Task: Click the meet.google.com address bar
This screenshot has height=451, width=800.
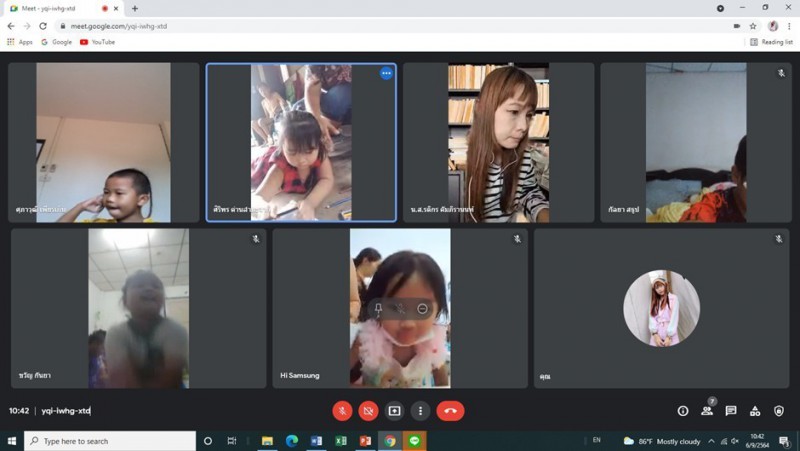Action: point(300,26)
